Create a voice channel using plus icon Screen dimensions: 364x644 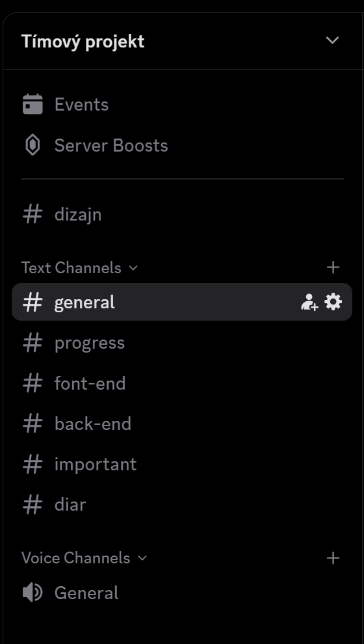[x=333, y=557]
